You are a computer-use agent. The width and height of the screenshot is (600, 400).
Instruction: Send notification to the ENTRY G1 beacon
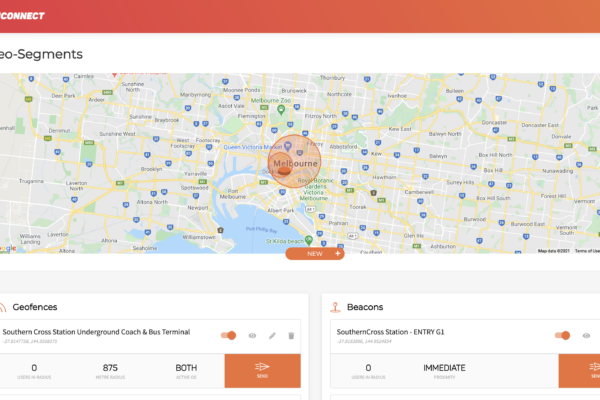[579, 371]
